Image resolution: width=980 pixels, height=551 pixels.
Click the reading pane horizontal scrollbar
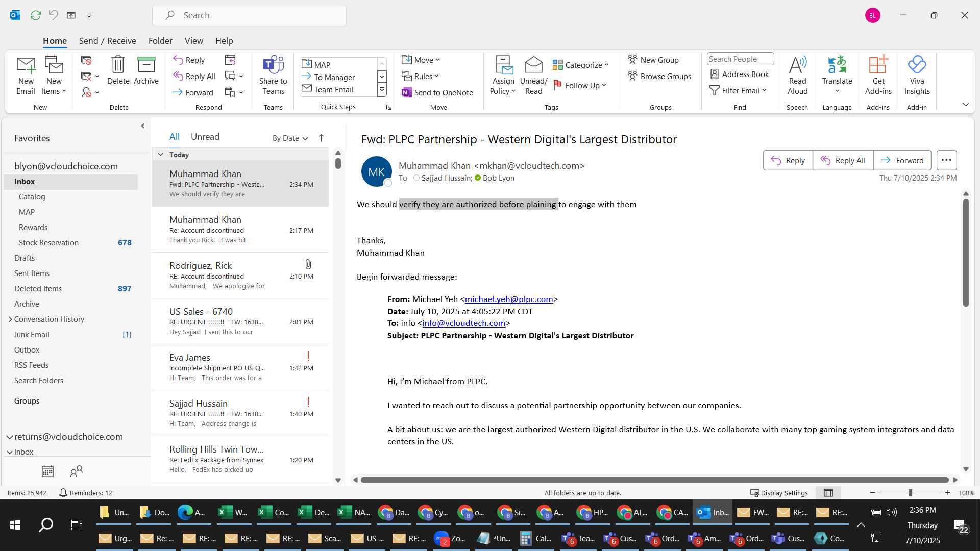654,480
